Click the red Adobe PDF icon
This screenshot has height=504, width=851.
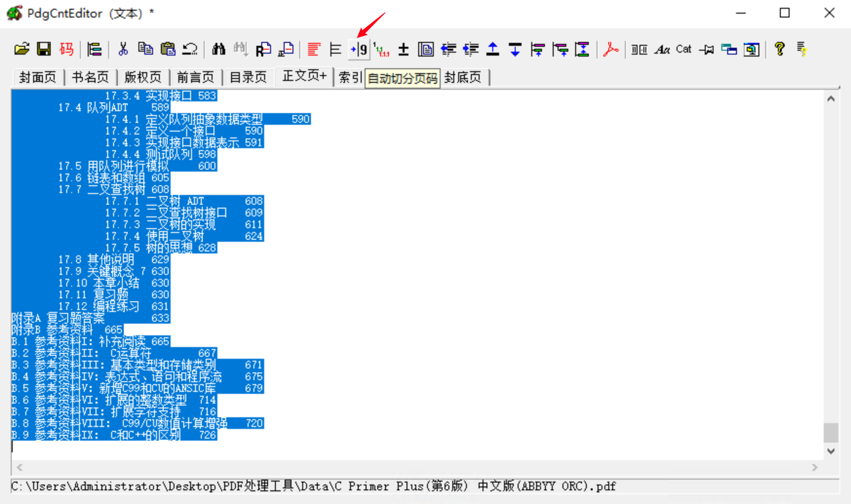[611, 49]
